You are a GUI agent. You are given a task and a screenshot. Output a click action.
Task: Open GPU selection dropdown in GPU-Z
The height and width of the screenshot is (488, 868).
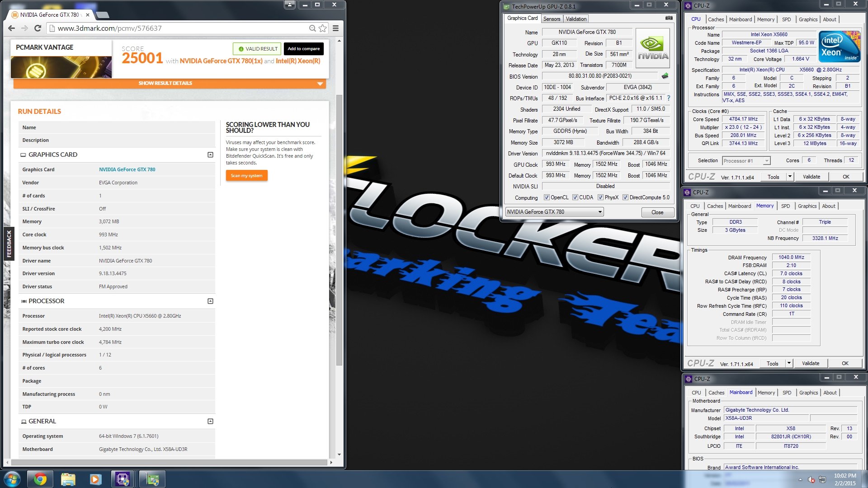click(554, 212)
